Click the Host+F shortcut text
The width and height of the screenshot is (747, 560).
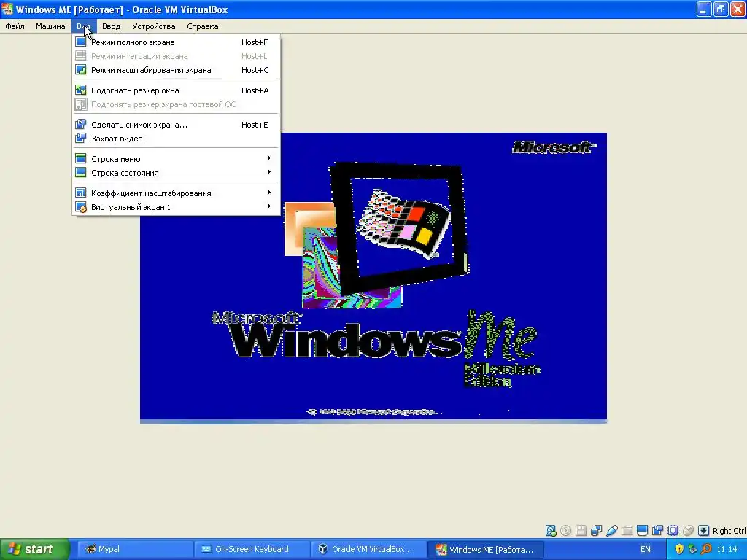click(x=255, y=42)
